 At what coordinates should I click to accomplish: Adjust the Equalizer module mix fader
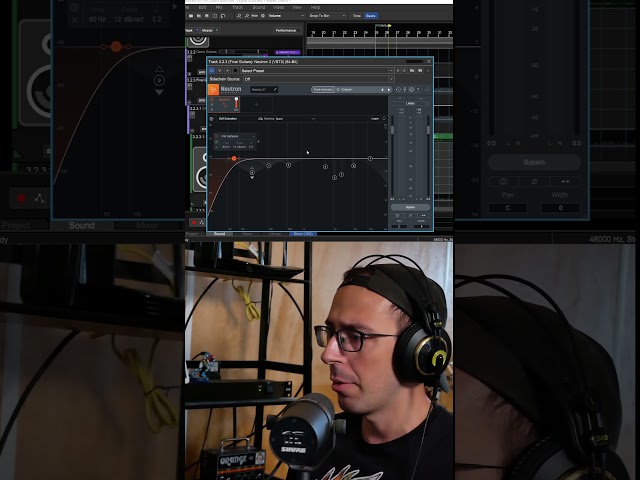pos(236,104)
